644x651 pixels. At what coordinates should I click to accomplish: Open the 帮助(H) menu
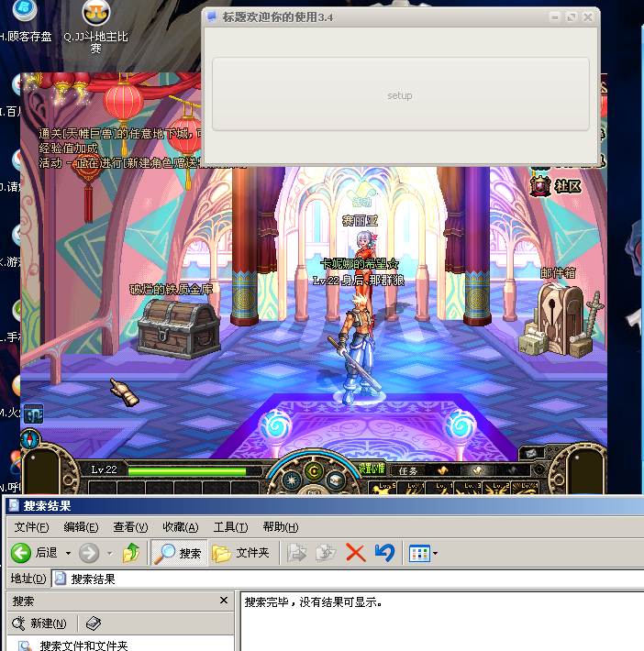click(281, 527)
